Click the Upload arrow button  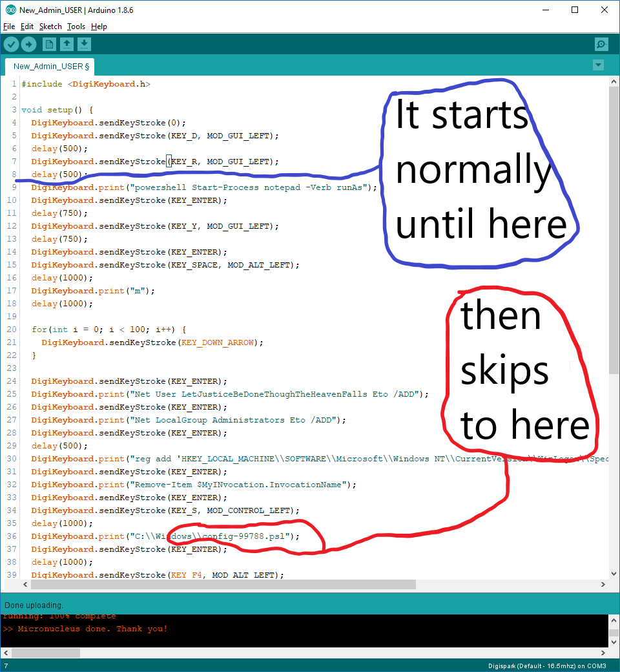(28, 44)
